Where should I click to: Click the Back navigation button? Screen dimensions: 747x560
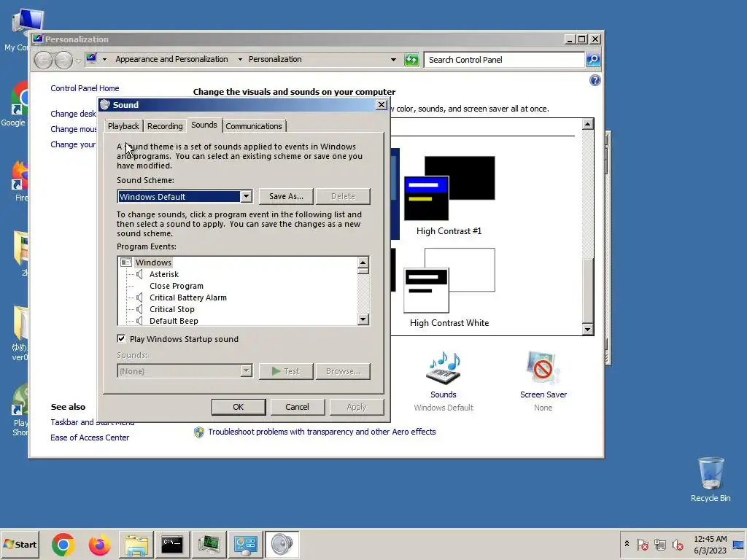(x=43, y=60)
